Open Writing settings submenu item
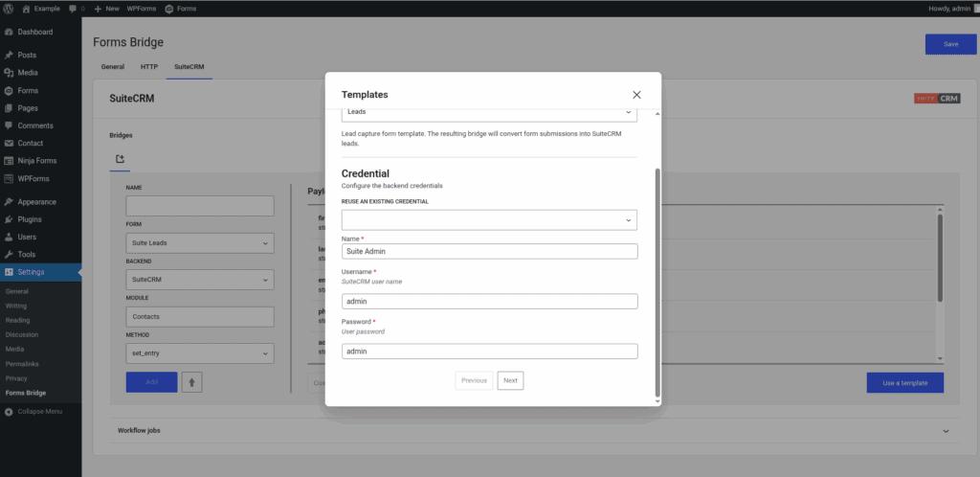Image resolution: width=980 pixels, height=477 pixels. click(15, 306)
